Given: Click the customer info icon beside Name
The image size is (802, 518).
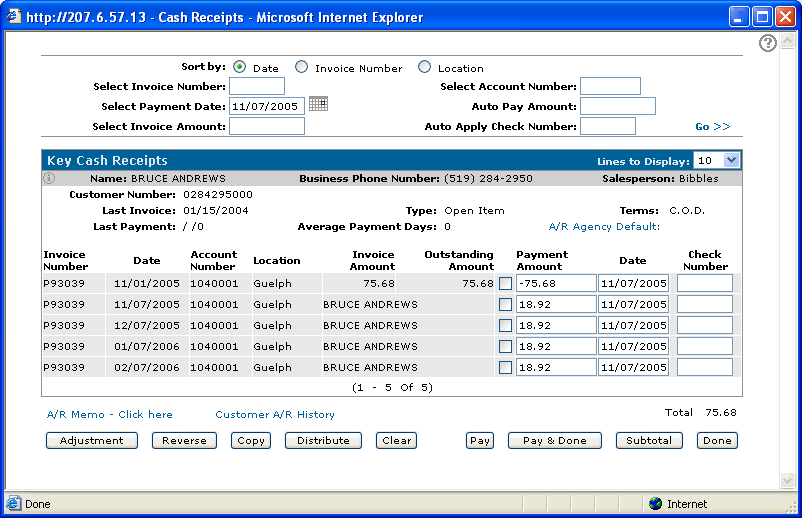Looking at the screenshot, I should [48, 178].
